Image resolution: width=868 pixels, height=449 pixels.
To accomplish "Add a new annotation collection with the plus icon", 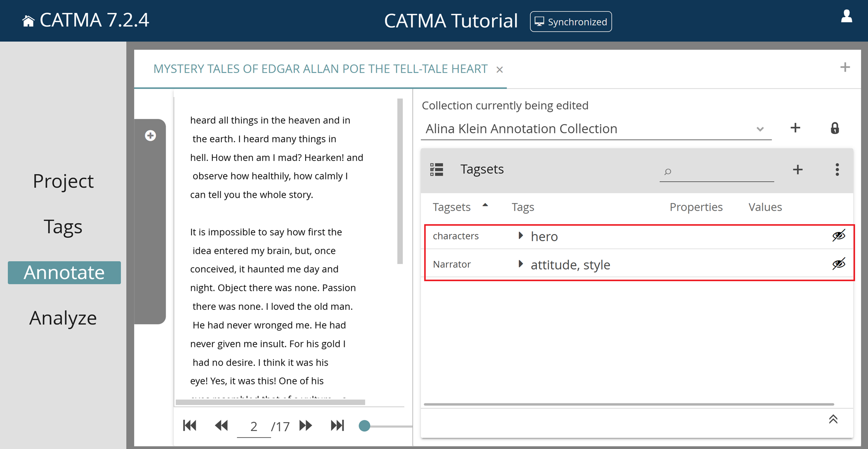I will tap(796, 128).
